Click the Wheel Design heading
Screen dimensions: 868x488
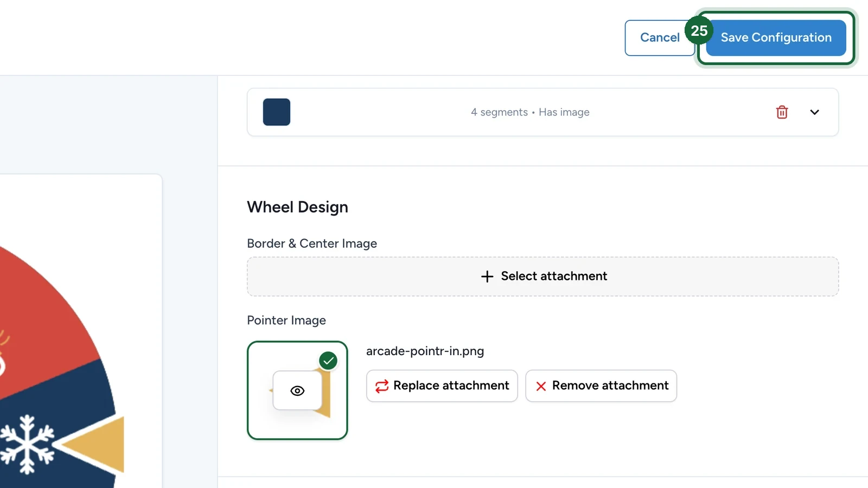point(297,207)
